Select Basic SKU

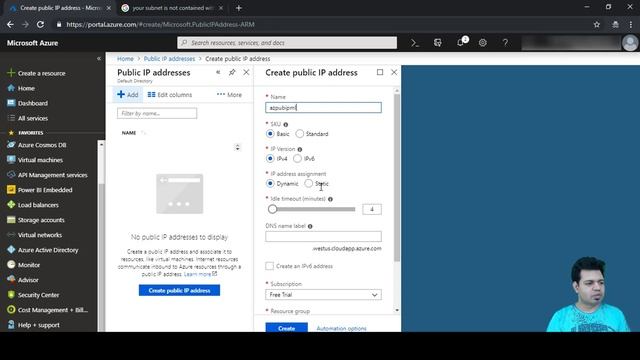coord(270,133)
